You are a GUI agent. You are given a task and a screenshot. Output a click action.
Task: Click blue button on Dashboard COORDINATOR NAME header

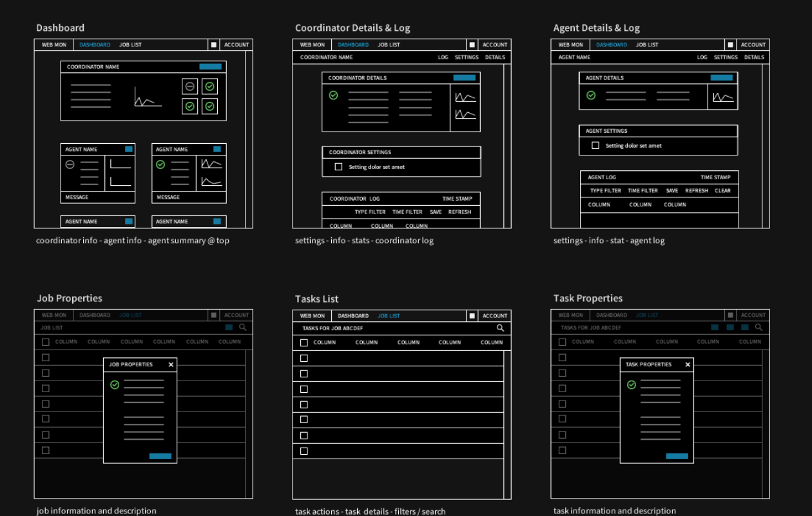pyautogui.click(x=210, y=66)
